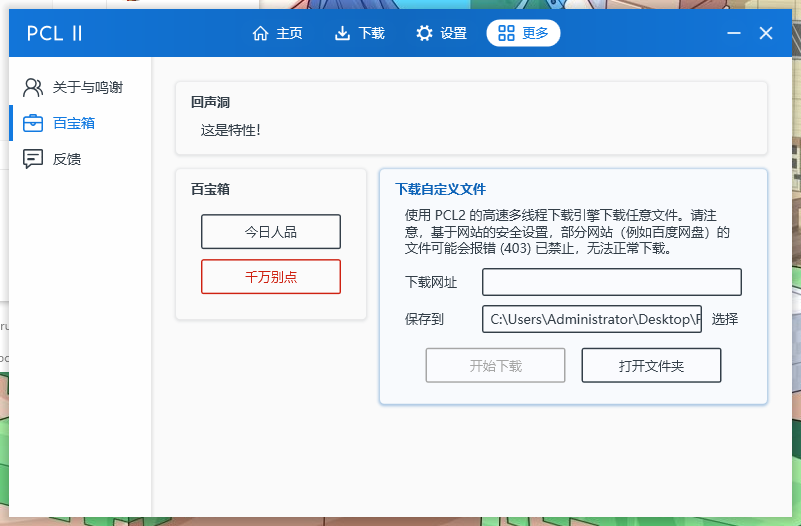This screenshot has width=801, height=526.
Task: Click the 这是特性! text in 回声洞
Action: coord(230,130)
